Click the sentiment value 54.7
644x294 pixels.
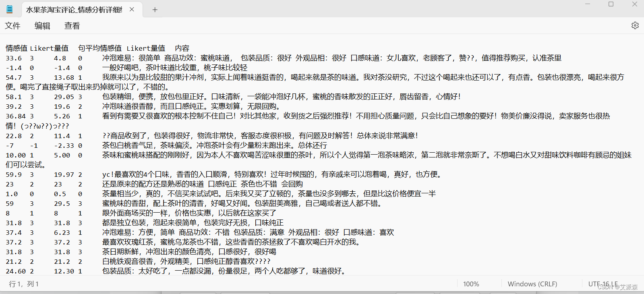coord(14,77)
